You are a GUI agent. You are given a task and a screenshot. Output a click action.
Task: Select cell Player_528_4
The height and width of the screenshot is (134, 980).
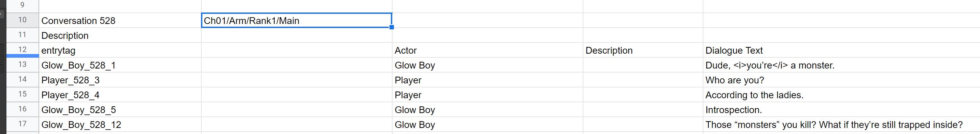coord(120,95)
